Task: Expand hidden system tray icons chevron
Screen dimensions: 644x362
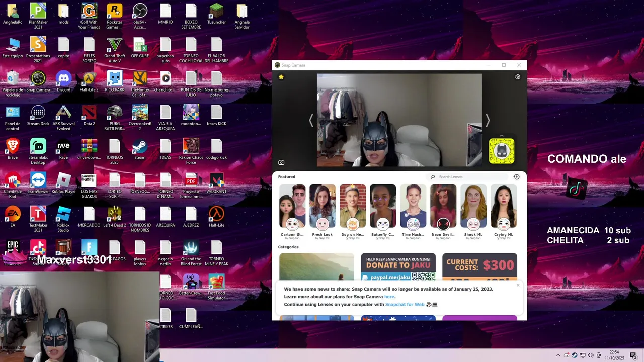Action: pyautogui.click(x=558, y=355)
